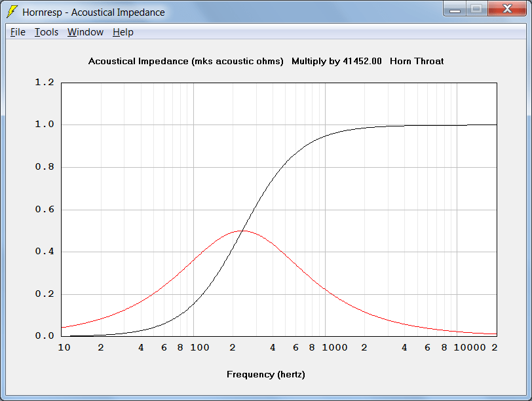Click the 1.2 y-axis value
The height and width of the screenshot is (401, 532).
(x=45, y=83)
